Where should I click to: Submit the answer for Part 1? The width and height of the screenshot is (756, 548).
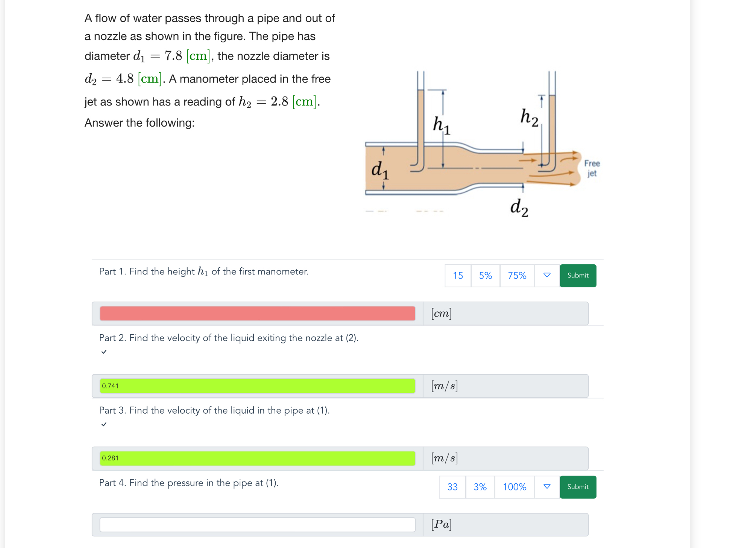click(578, 275)
